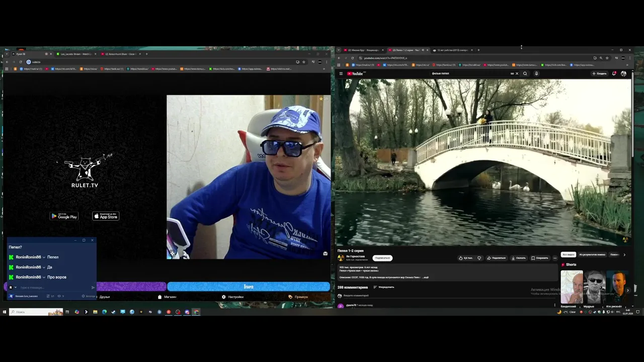Open the YouTube notifications bell
644x362 pixels.
(x=614, y=73)
